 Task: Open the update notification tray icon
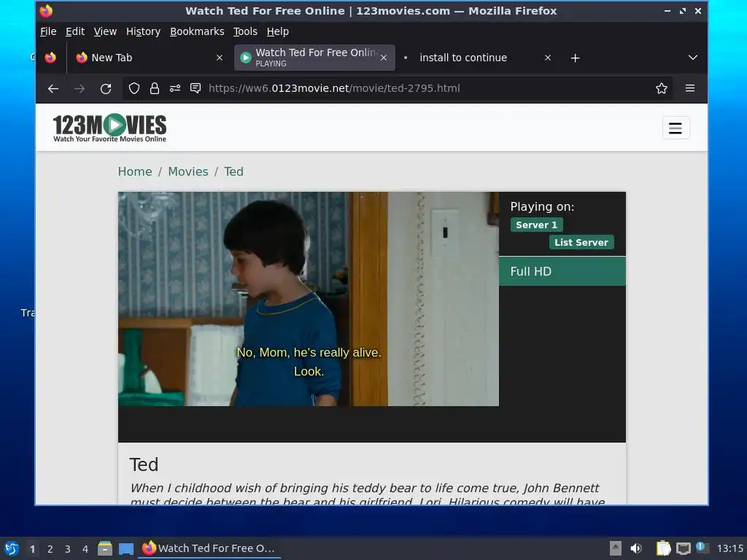click(703, 548)
